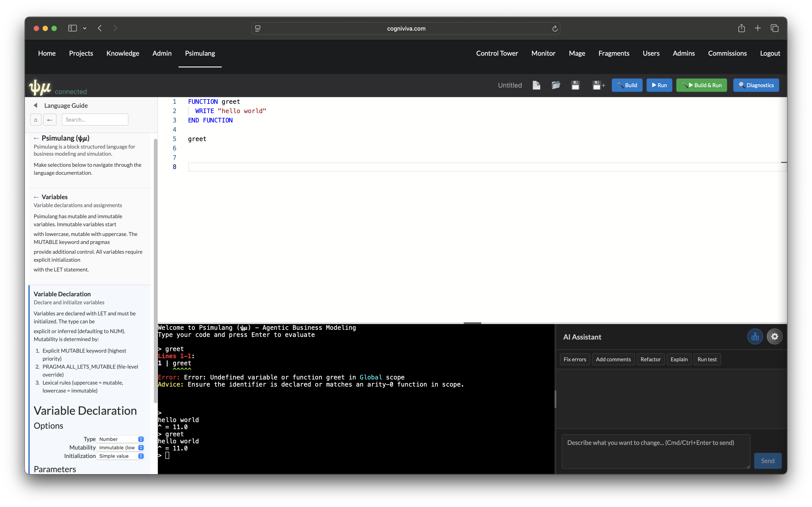Open the Projects menu item
812x507 pixels.
click(81, 53)
